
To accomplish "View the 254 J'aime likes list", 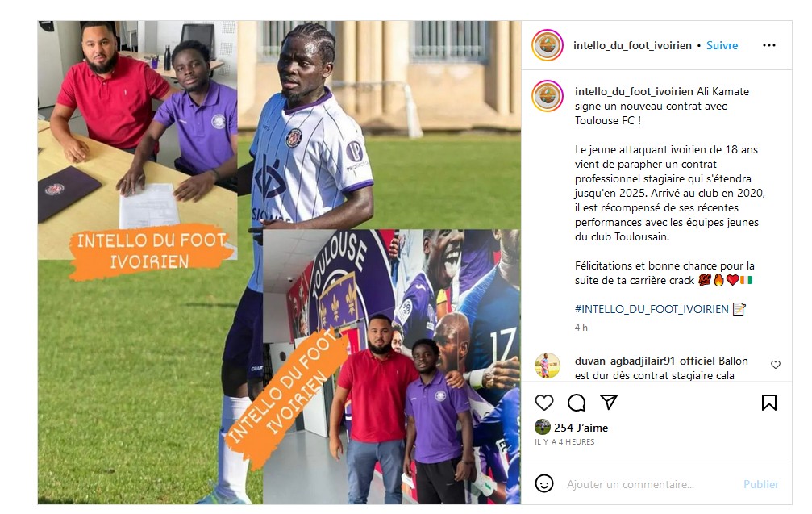I will pyautogui.click(x=581, y=428).
